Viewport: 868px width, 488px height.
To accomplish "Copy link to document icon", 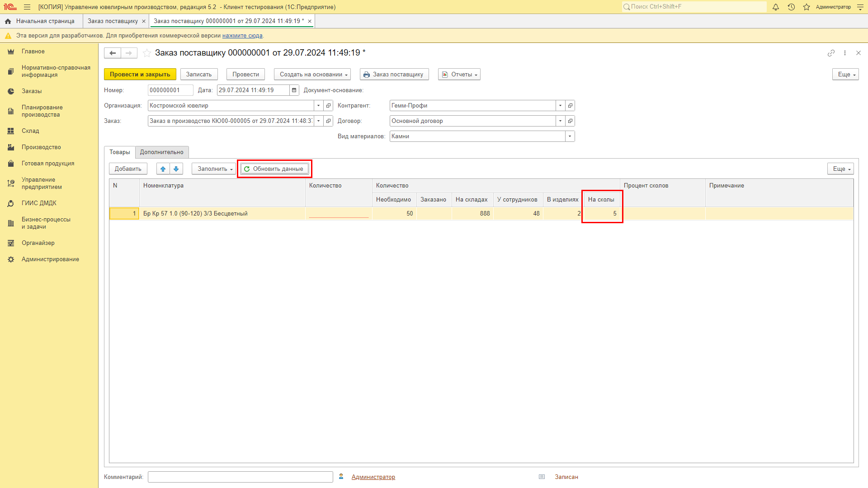I will pyautogui.click(x=831, y=53).
